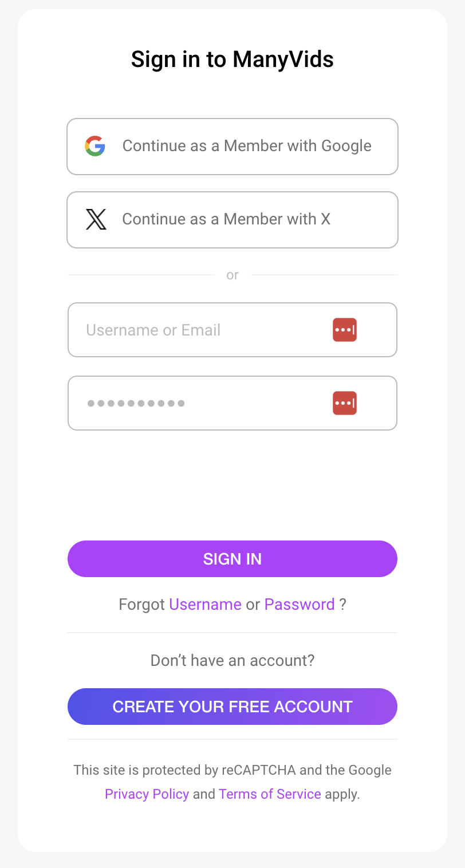Focus the masked password input field

(200, 403)
